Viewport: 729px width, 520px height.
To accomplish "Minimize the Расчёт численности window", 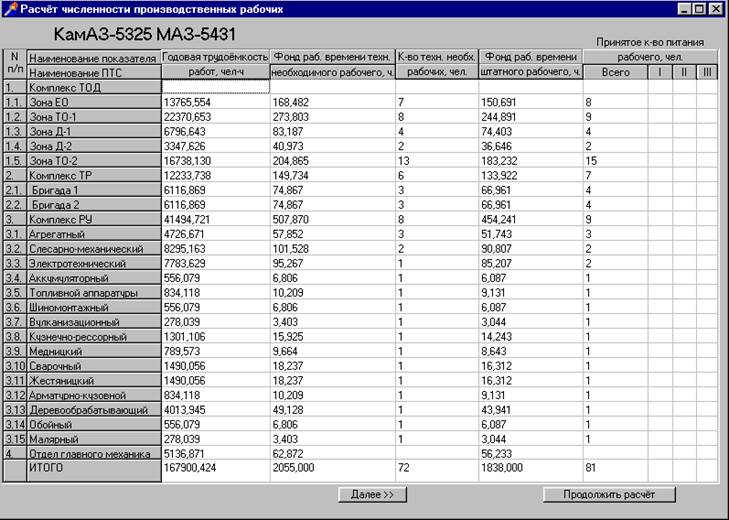I will [x=684, y=9].
